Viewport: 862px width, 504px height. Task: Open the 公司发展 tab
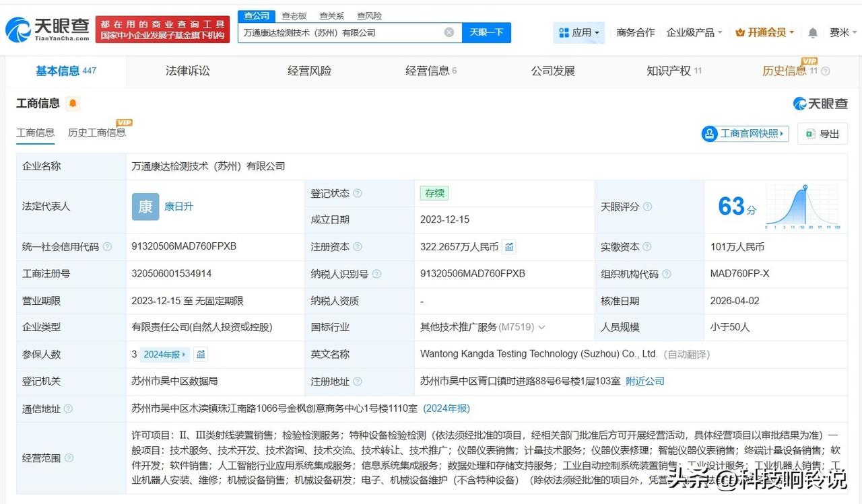553,71
